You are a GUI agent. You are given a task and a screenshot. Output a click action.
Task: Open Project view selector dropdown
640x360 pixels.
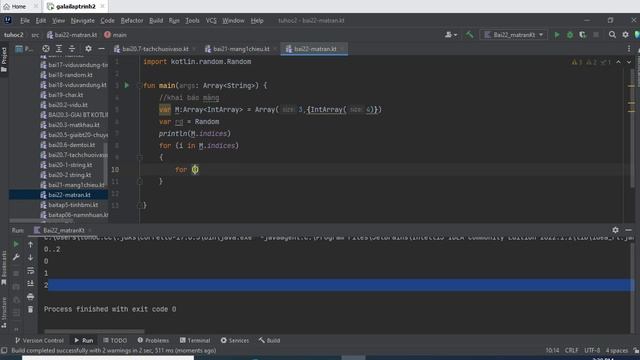[24, 49]
